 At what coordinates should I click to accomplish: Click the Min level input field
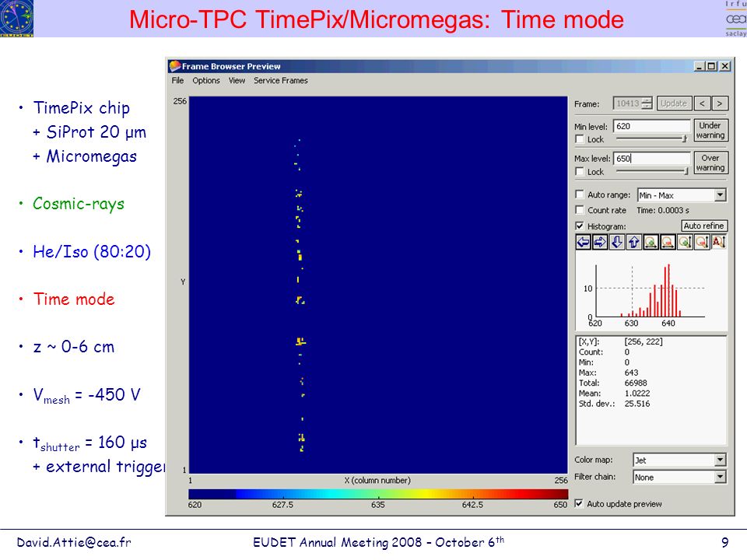click(651, 126)
